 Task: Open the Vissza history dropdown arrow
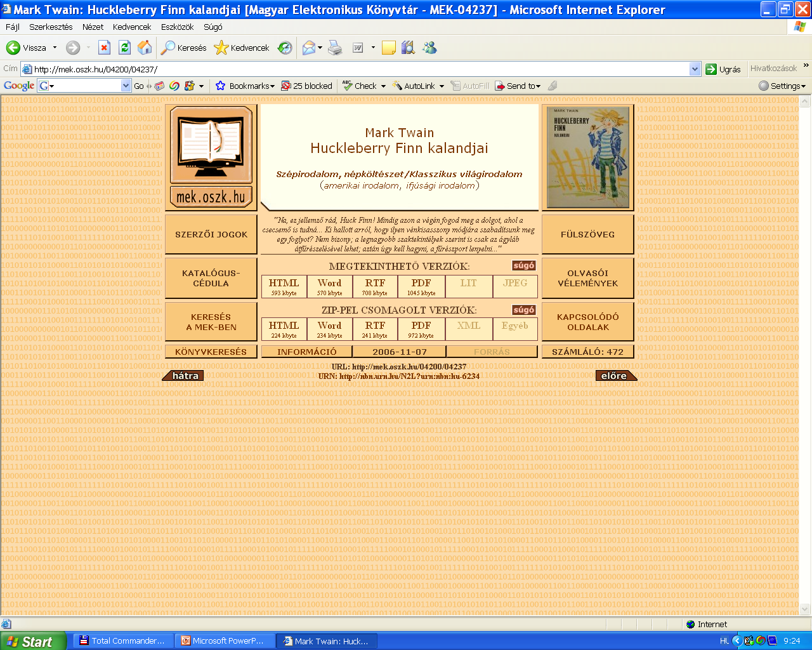point(55,48)
